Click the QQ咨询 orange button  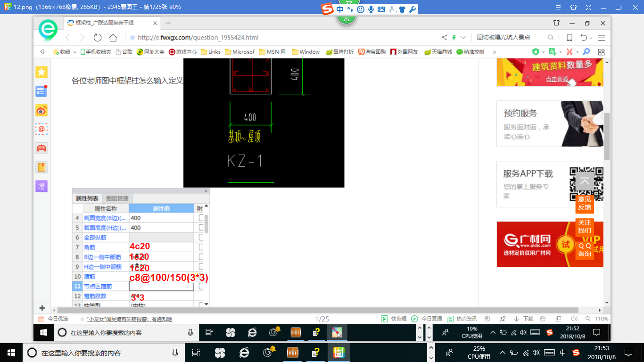585,250
